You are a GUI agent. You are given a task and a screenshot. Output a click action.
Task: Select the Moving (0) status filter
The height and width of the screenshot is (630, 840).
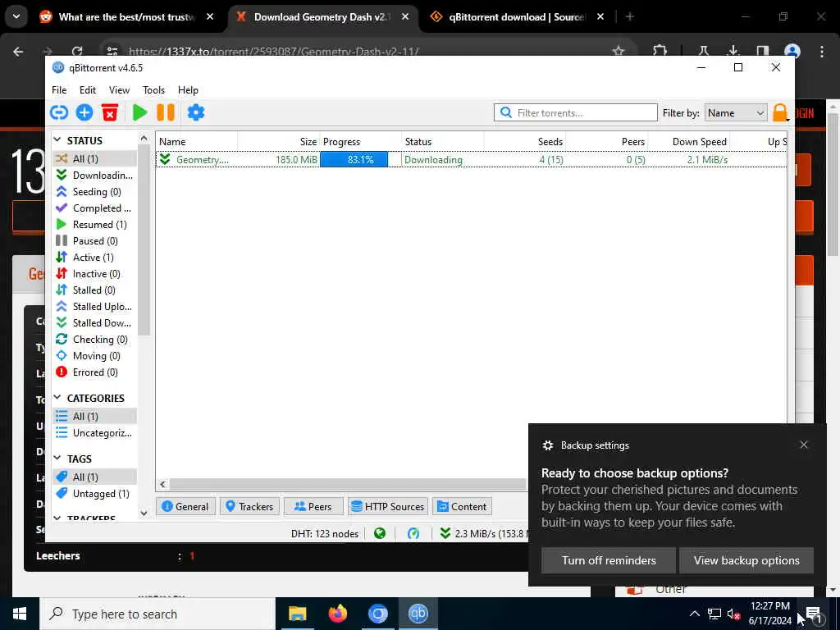tap(95, 356)
